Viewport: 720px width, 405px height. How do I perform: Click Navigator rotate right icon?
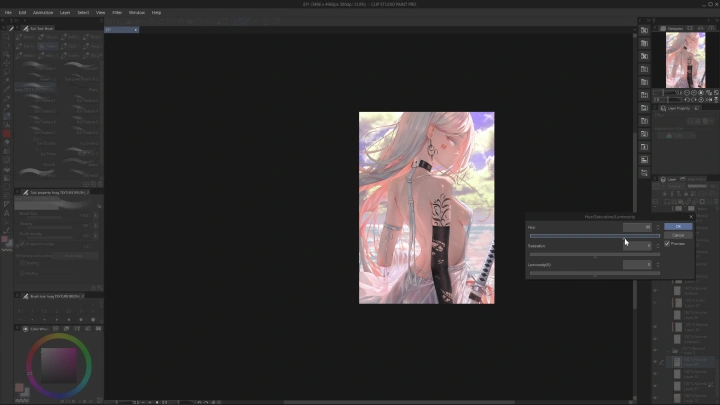click(694, 100)
